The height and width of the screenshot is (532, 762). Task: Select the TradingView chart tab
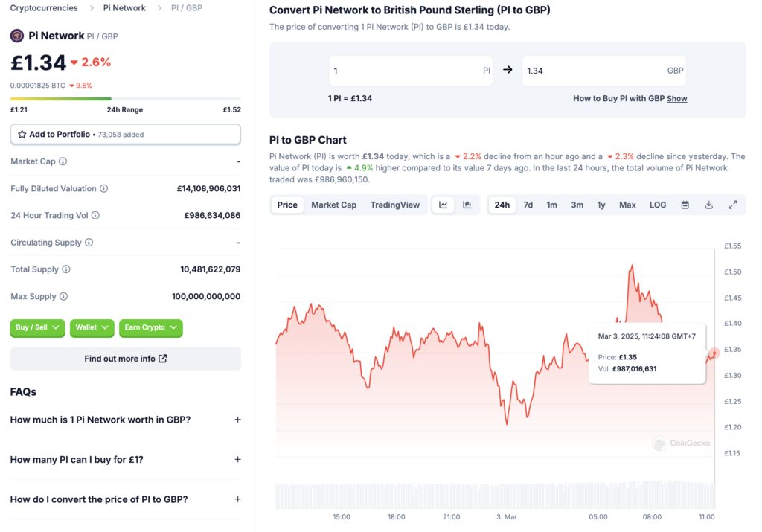point(395,205)
